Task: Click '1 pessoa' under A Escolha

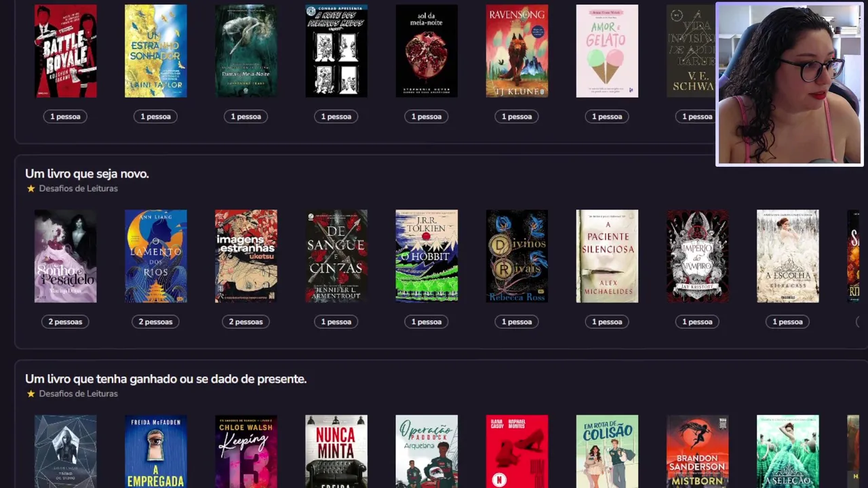Action: pos(787,322)
